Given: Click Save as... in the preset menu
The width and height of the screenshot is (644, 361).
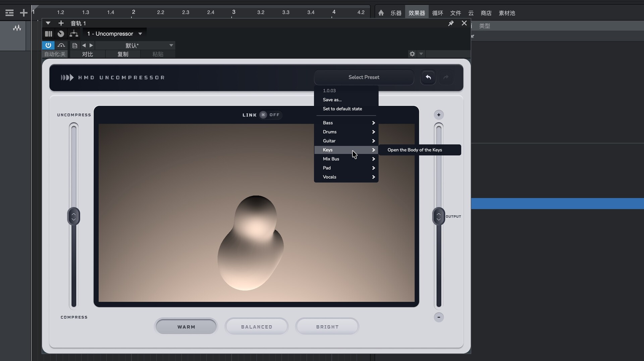Looking at the screenshot, I should [332, 100].
